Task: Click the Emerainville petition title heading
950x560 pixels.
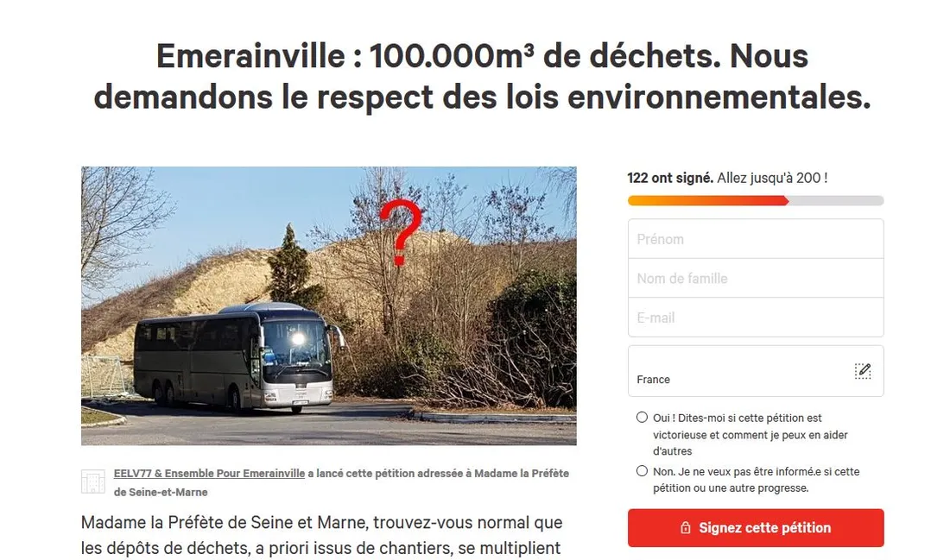Action: click(481, 76)
